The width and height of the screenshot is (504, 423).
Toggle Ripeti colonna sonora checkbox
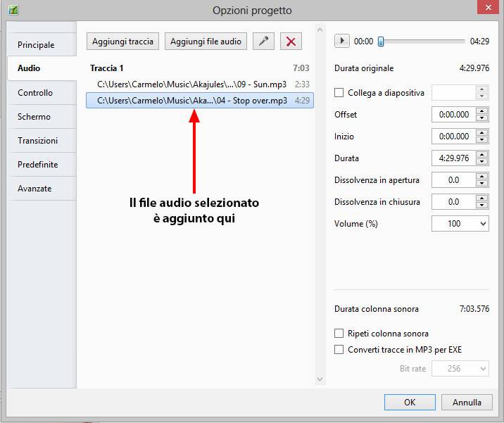[x=339, y=334]
